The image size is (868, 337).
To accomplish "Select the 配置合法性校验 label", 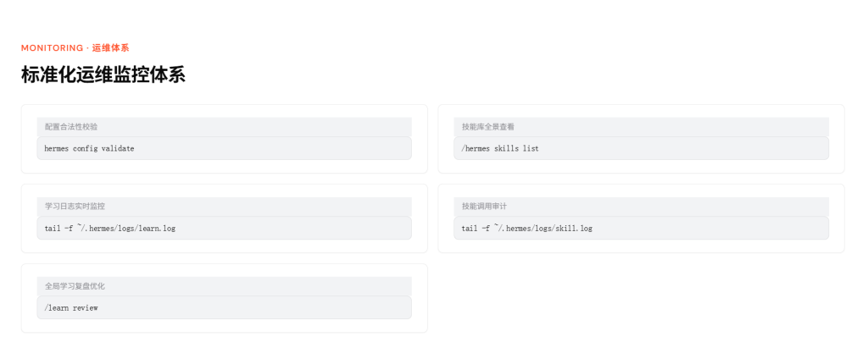I will tap(71, 127).
